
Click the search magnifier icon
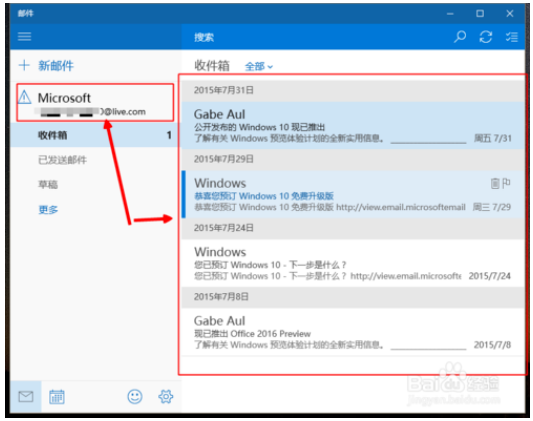460,36
